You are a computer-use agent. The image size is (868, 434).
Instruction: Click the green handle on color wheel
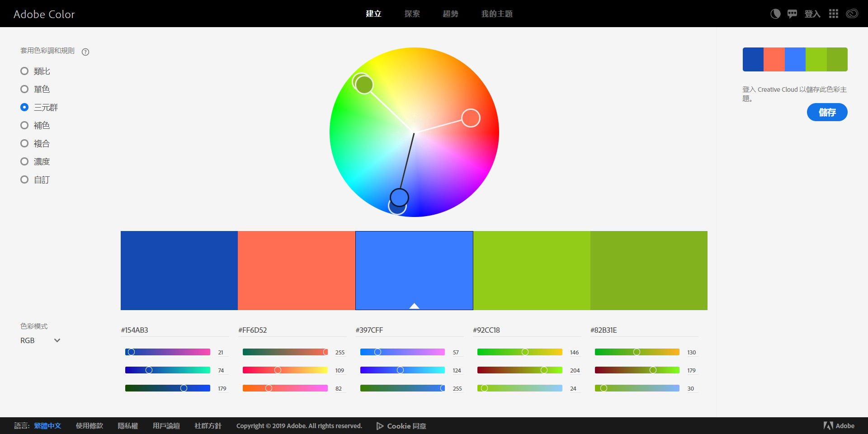(x=364, y=85)
